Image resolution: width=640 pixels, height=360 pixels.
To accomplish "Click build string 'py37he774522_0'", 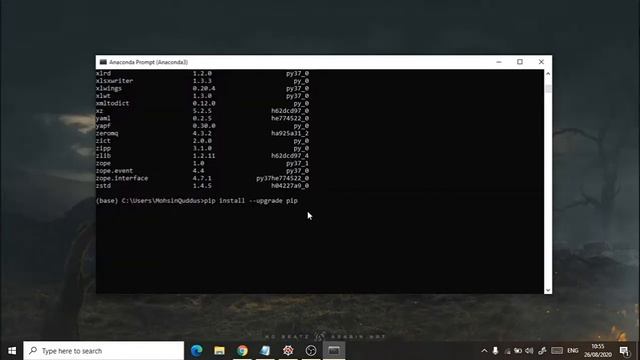I will pyautogui.click(x=282, y=178).
